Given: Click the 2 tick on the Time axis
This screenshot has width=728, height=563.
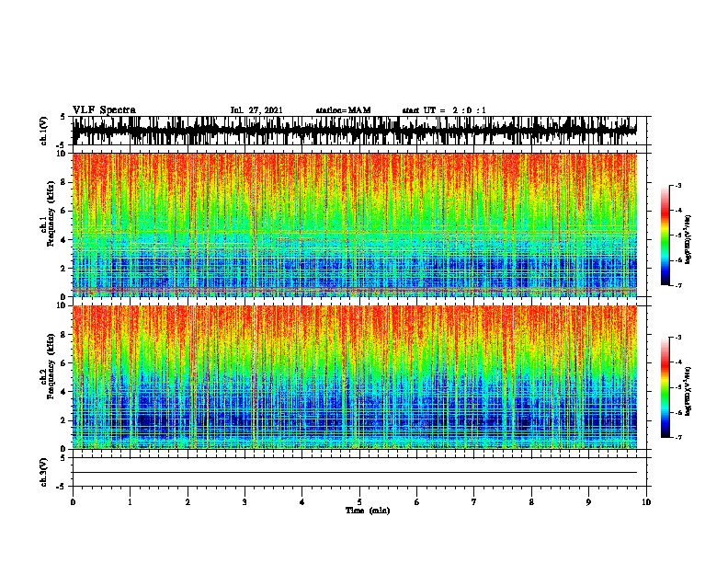Looking at the screenshot, I should (x=188, y=501).
